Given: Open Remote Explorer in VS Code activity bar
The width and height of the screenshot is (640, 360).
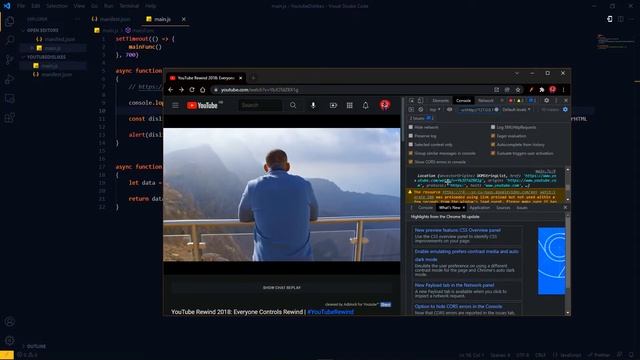Looking at the screenshot, I should [x=10, y=98].
